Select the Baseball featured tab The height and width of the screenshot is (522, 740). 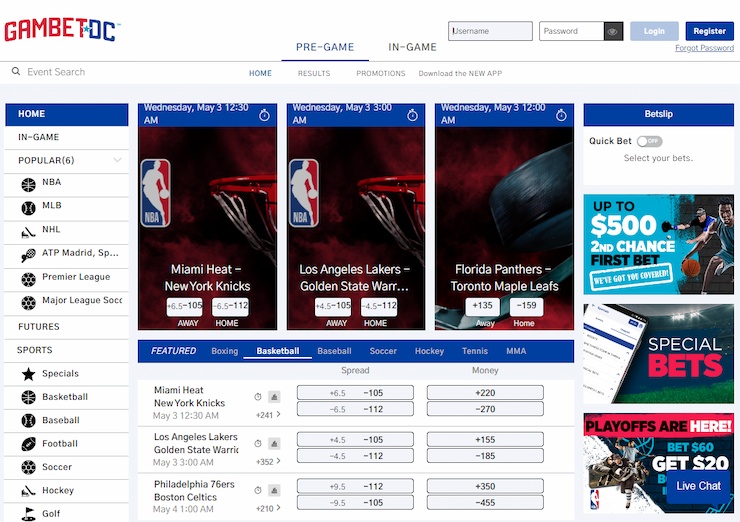pyautogui.click(x=334, y=351)
